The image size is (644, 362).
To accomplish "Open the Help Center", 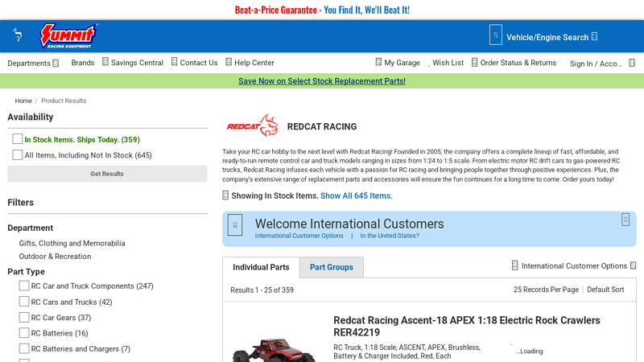I will (x=254, y=63).
